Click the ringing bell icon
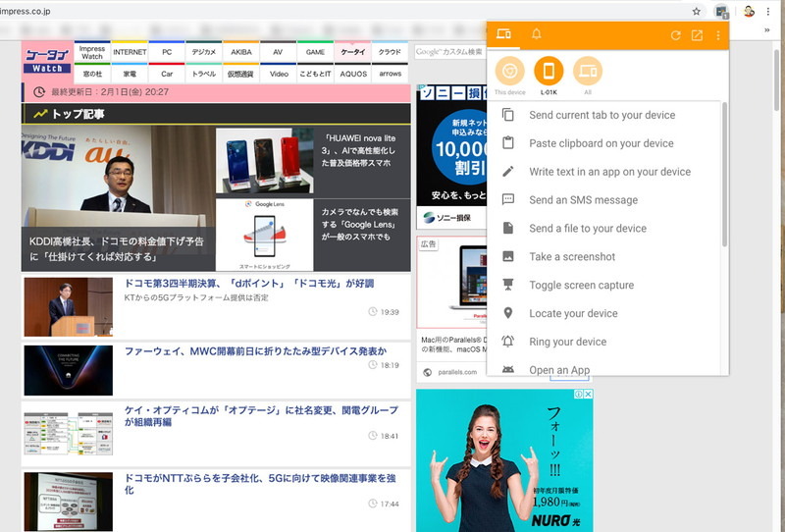This screenshot has height=532, width=785. coord(508,342)
